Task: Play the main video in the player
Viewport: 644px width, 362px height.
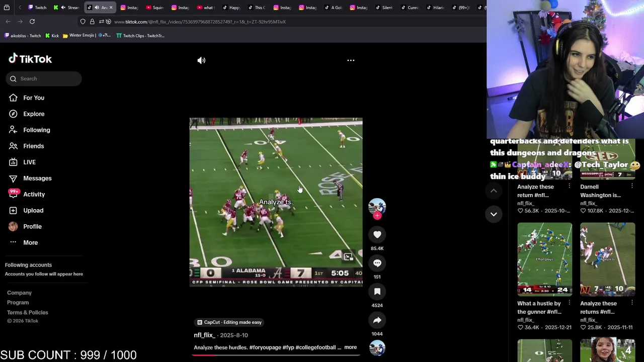Action: click(x=276, y=202)
